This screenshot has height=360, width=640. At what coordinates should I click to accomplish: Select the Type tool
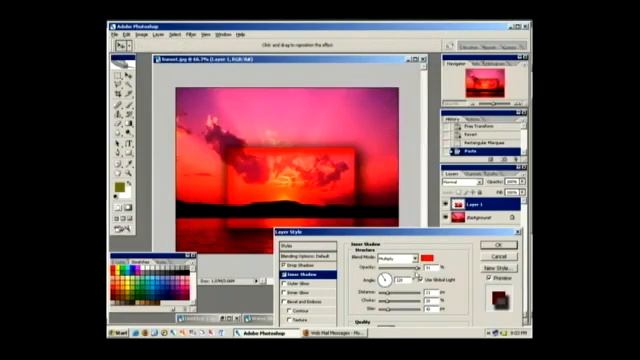coord(129,144)
